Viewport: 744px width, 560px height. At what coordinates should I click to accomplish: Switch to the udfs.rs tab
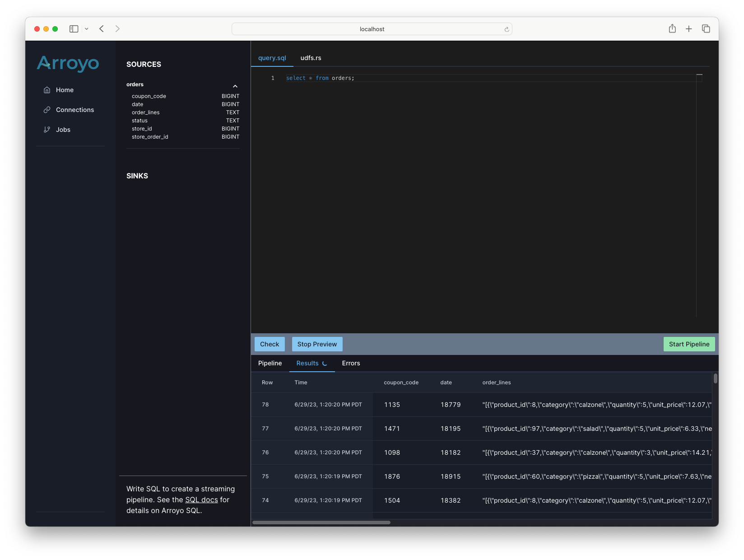coord(311,58)
